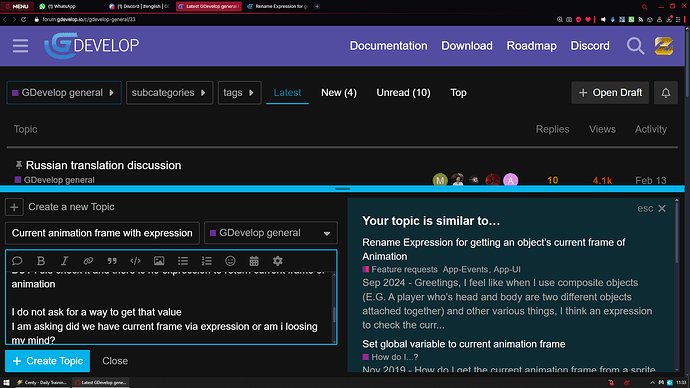This screenshot has height=388, width=690.
Task: Click the heart bookmark icon in address bar
Action: tap(587, 19)
